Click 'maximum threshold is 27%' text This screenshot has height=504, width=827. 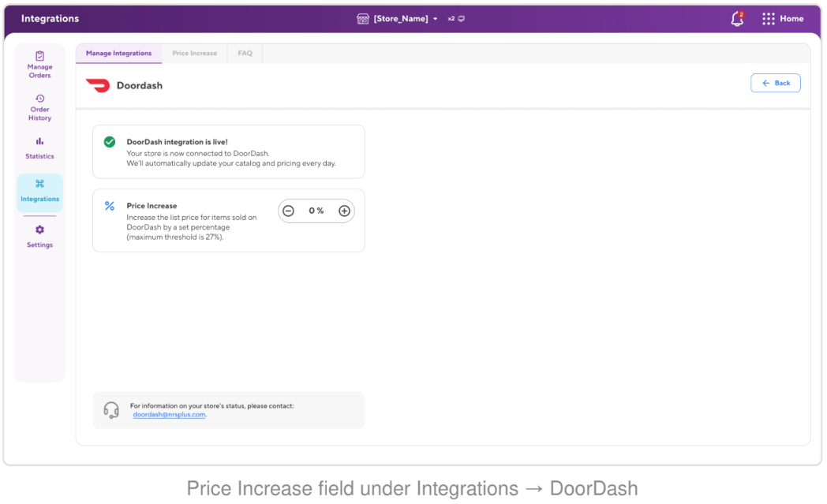(175, 237)
